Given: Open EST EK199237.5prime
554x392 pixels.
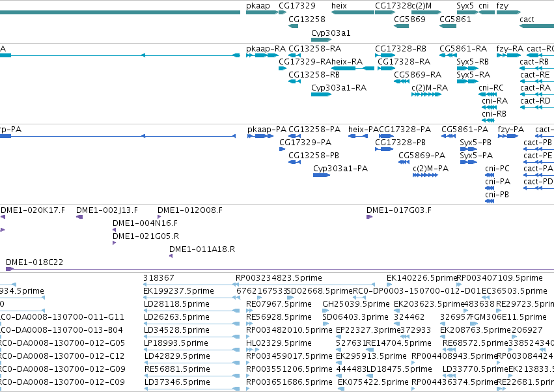Looking at the screenshot, I should tap(178, 291).
